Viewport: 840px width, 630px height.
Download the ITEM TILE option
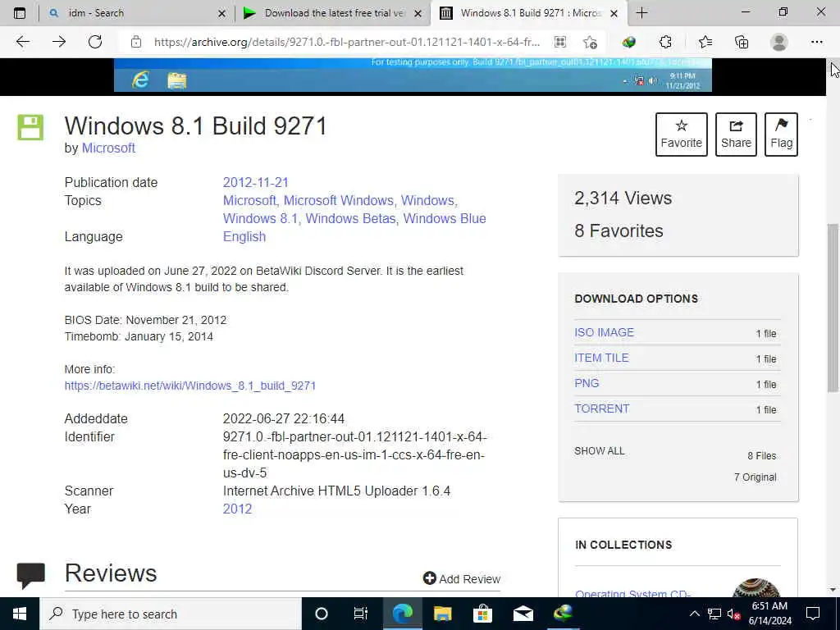601,358
